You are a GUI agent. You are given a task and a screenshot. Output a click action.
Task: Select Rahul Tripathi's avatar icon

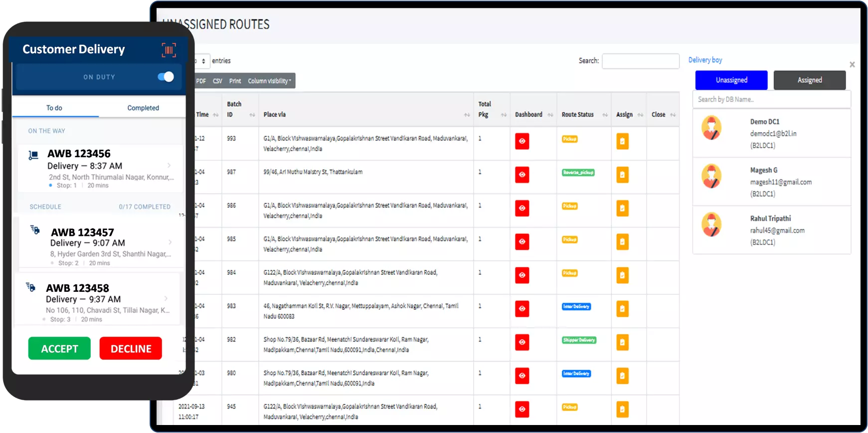[x=711, y=225]
